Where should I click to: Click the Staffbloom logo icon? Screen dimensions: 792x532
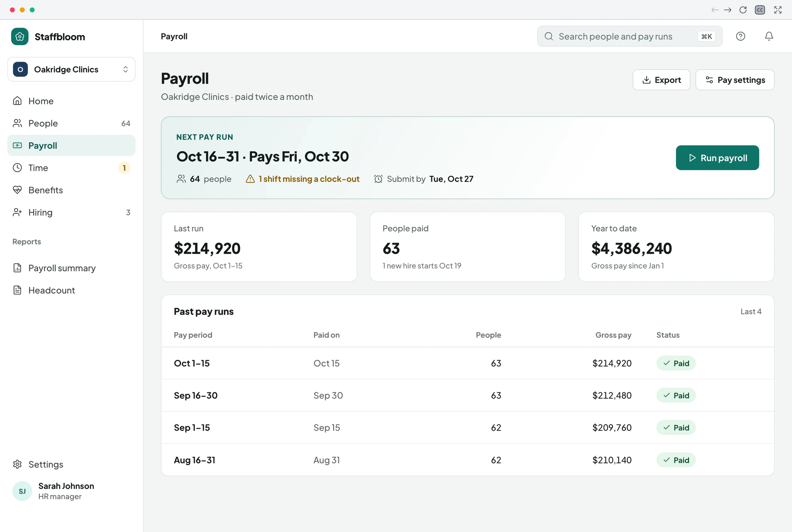tap(20, 36)
